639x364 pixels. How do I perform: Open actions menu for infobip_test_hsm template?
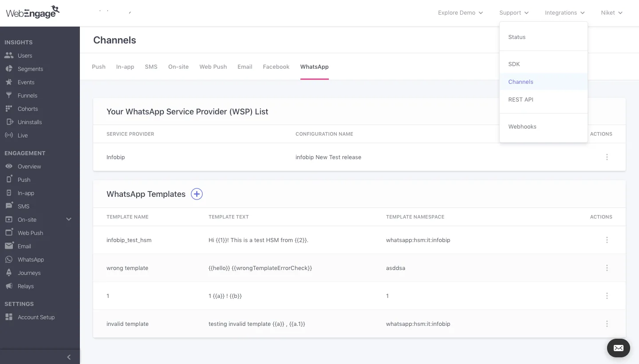607,240
